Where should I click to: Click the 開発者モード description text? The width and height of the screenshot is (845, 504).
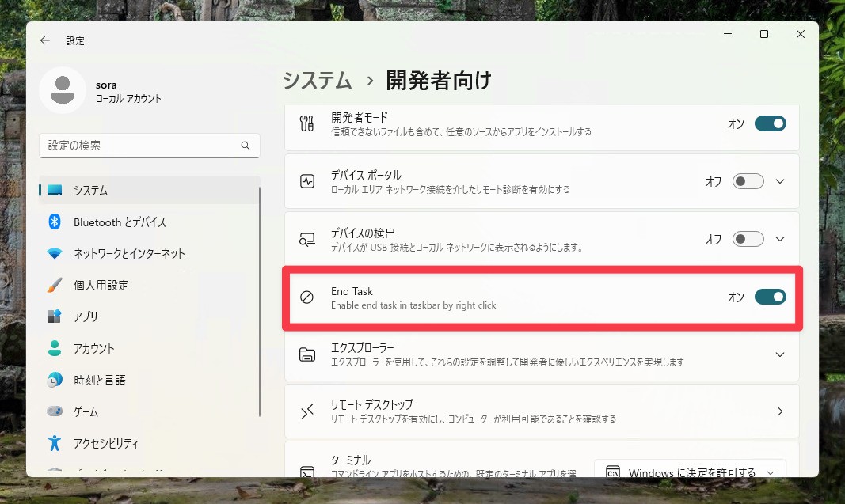461,132
